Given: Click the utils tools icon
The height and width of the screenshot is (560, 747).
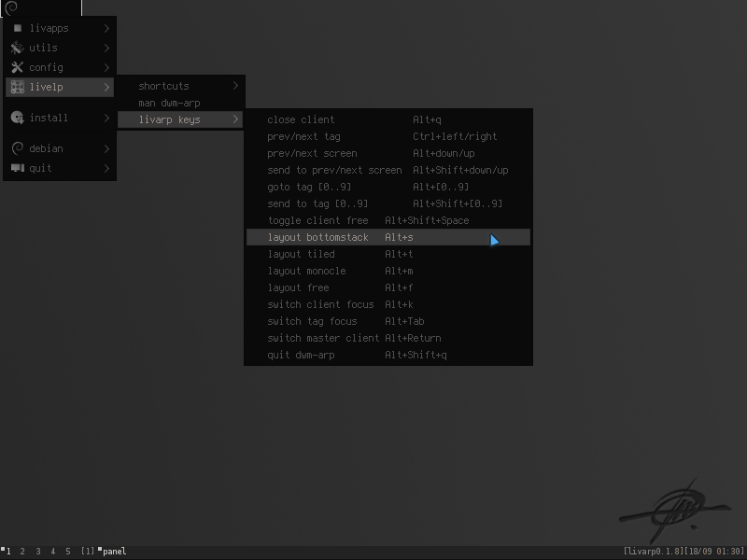Looking at the screenshot, I should (17, 48).
